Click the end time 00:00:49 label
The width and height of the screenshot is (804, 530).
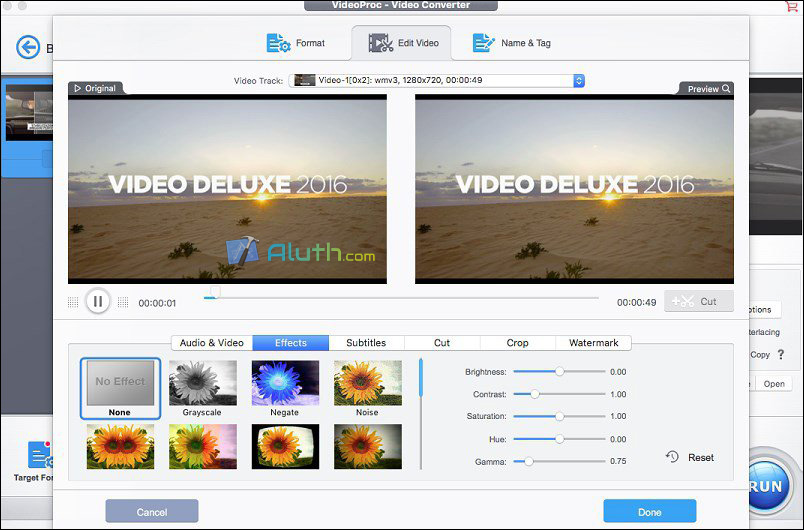[636, 302]
